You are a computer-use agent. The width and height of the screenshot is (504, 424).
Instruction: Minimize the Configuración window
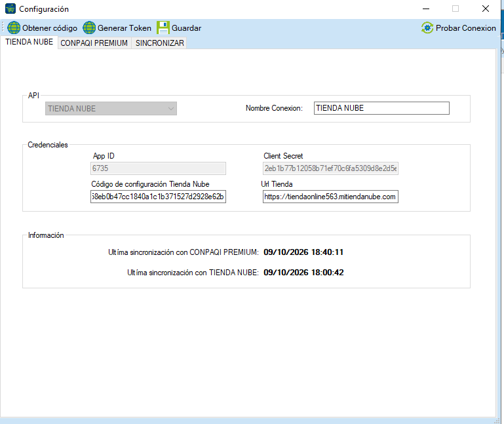426,9
